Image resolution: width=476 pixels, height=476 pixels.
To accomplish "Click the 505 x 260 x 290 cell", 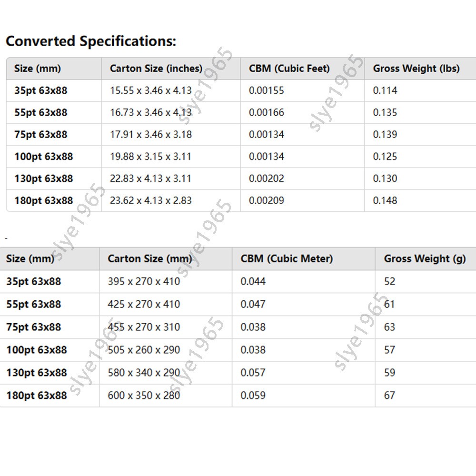I will [x=144, y=350].
